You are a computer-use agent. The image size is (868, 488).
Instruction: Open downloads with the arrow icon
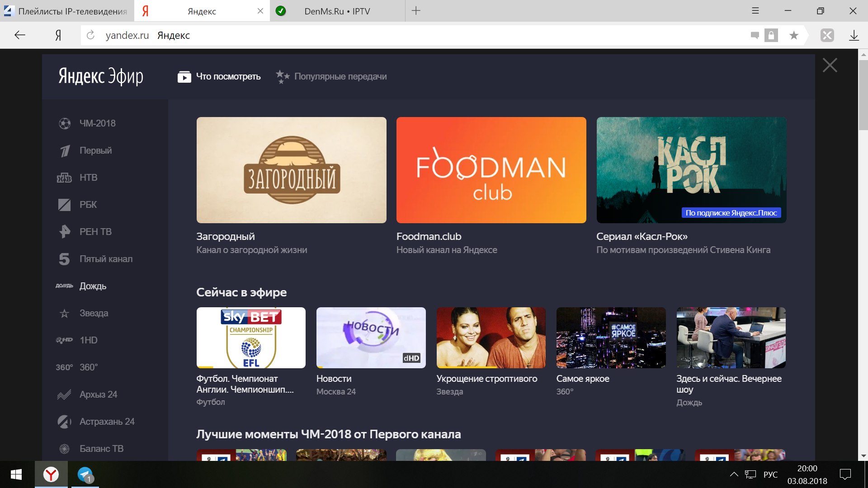[854, 35]
